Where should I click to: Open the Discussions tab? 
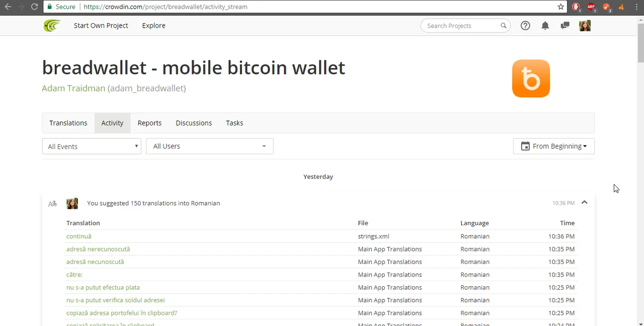pos(194,123)
